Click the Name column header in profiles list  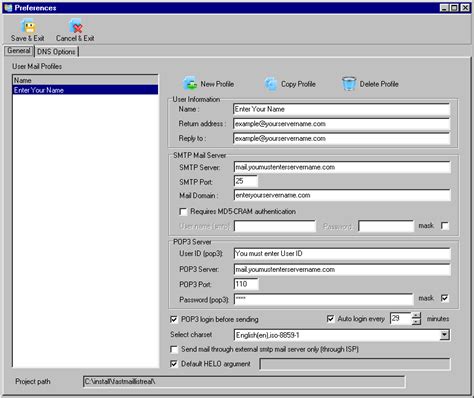[x=85, y=80]
